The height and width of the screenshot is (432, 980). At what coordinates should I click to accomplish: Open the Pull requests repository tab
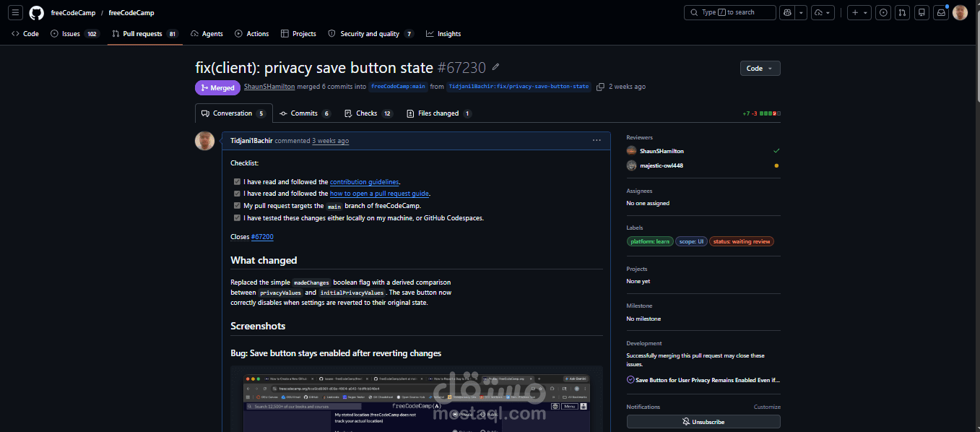[x=145, y=34]
